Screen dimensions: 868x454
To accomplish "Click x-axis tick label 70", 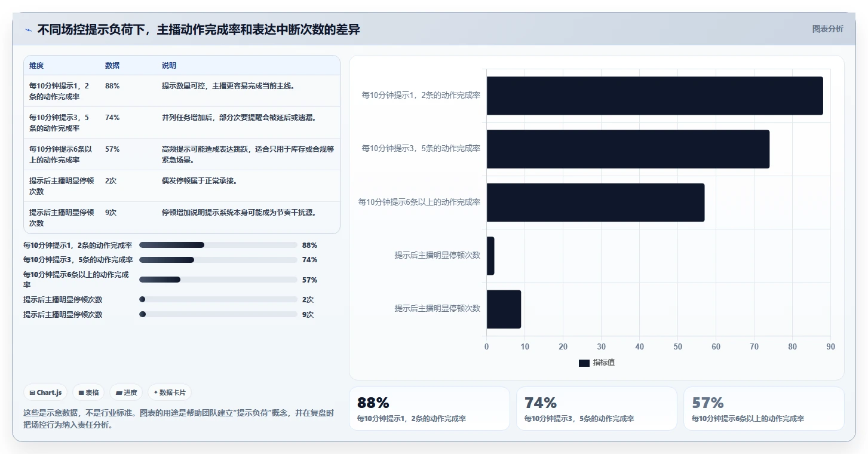I will [x=754, y=346].
